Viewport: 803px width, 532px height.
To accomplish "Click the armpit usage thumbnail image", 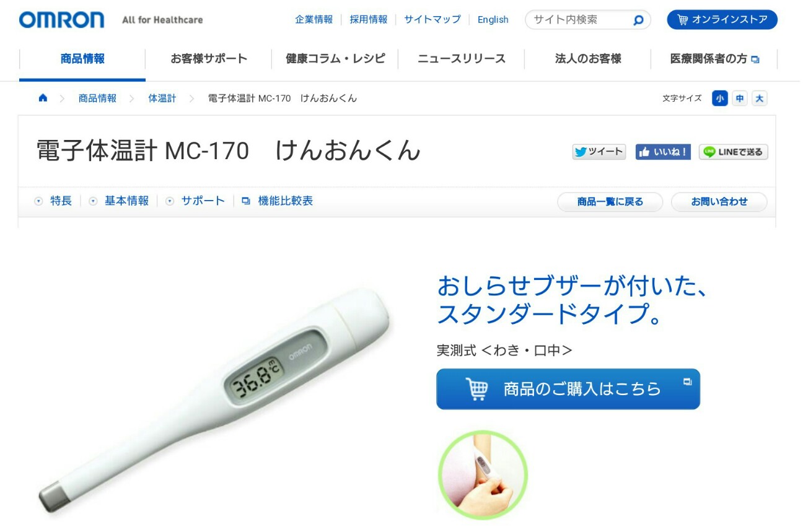I will click(x=483, y=474).
